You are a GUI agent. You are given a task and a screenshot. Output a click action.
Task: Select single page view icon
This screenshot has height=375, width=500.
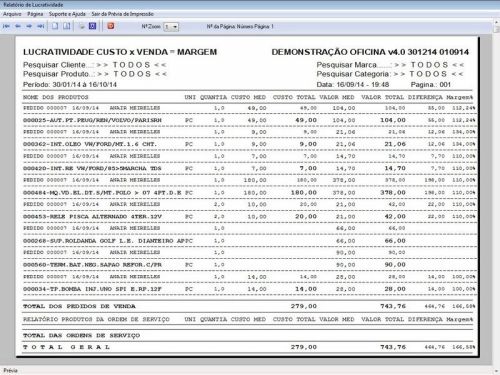pos(55,26)
